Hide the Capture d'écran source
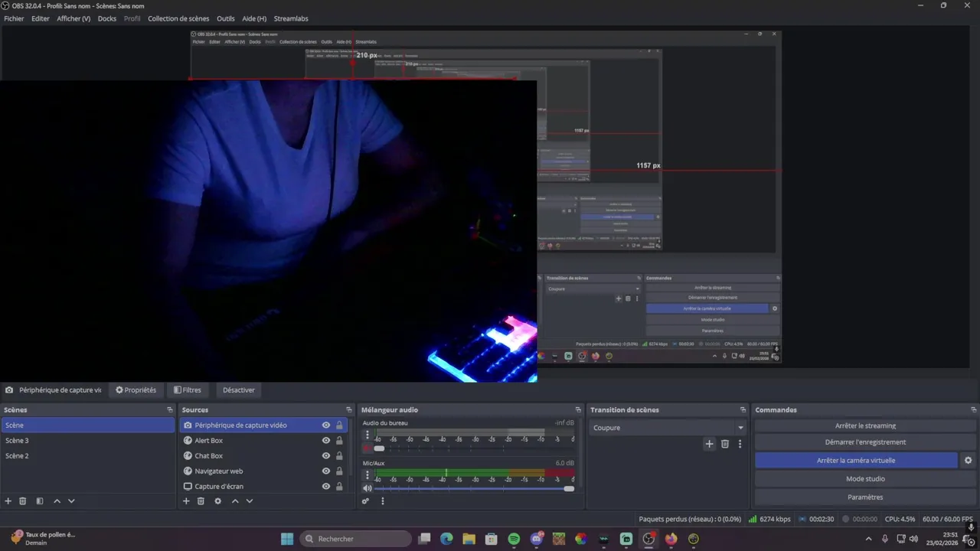 [x=326, y=487]
